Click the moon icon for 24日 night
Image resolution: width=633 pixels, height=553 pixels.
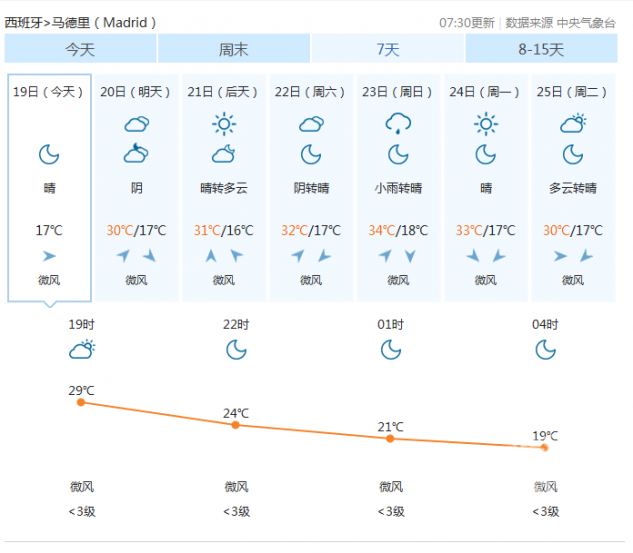(x=486, y=155)
